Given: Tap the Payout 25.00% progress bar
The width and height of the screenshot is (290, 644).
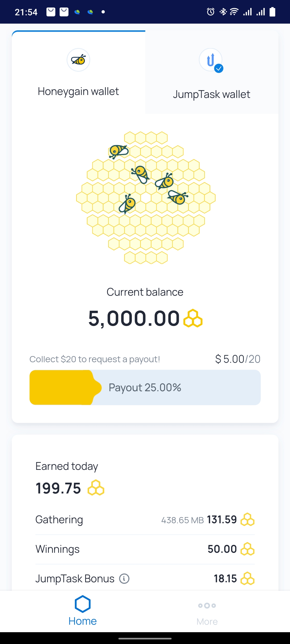Looking at the screenshot, I should coord(145,387).
